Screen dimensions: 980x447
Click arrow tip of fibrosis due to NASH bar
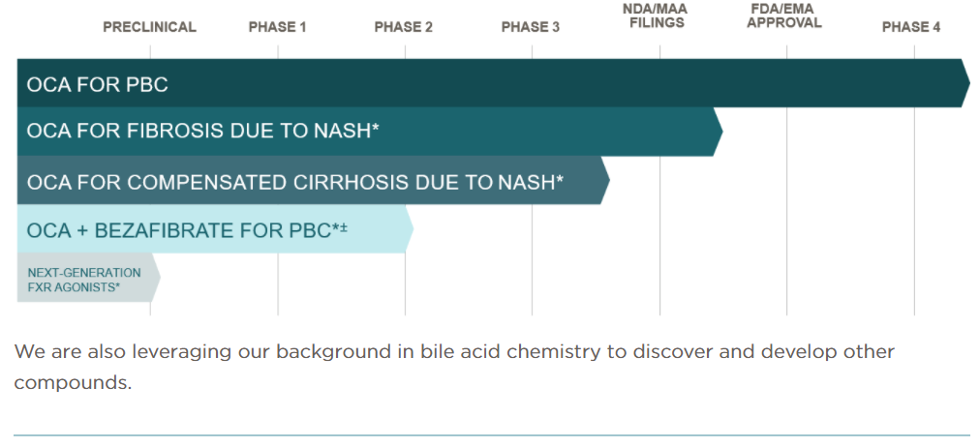click(x=719, y=132)
